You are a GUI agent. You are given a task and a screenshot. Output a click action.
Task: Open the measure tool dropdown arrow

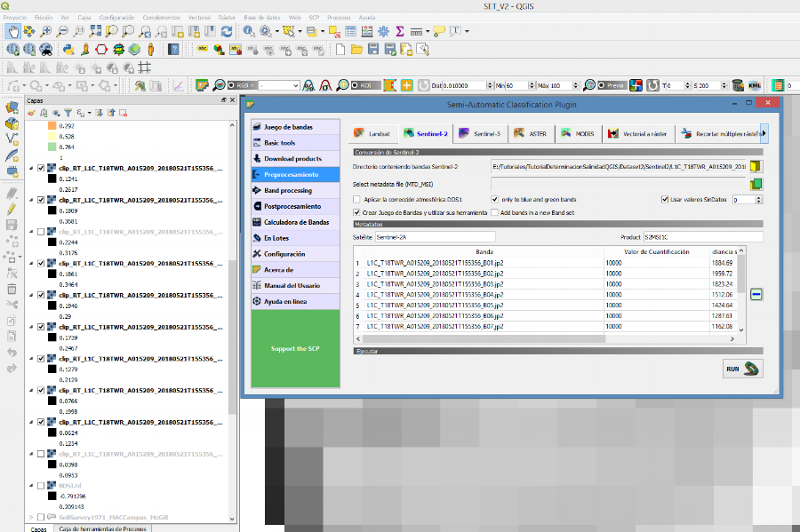point(428,32)
